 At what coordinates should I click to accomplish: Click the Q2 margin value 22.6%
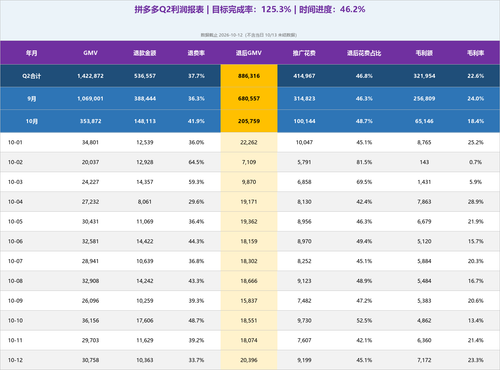(475, 76)
